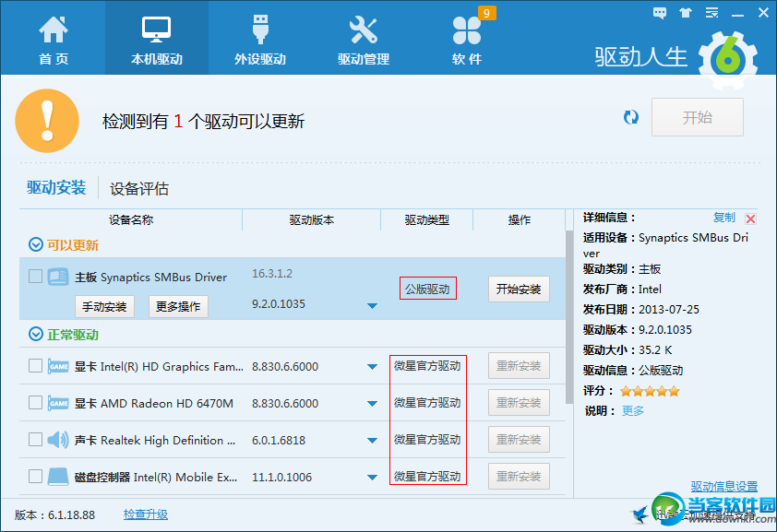Click the five-star rating
Image resolution: width=777 pixels, height=532 pixels.
click(650, 392)
